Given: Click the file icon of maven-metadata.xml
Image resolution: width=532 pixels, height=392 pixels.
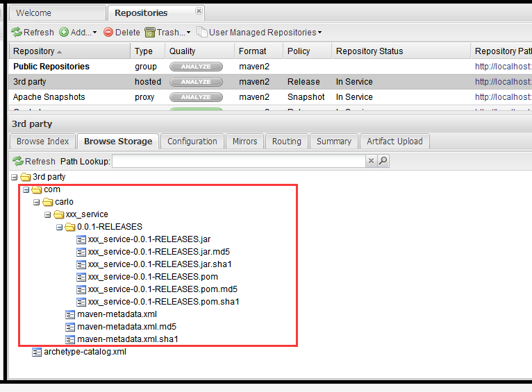Looking at the screenshot, I should (70, 315).
